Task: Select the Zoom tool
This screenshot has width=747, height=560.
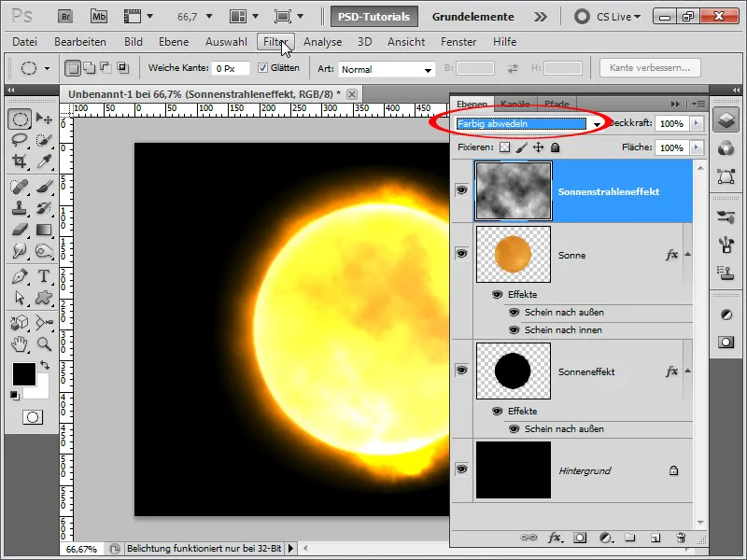Action: 44,343
